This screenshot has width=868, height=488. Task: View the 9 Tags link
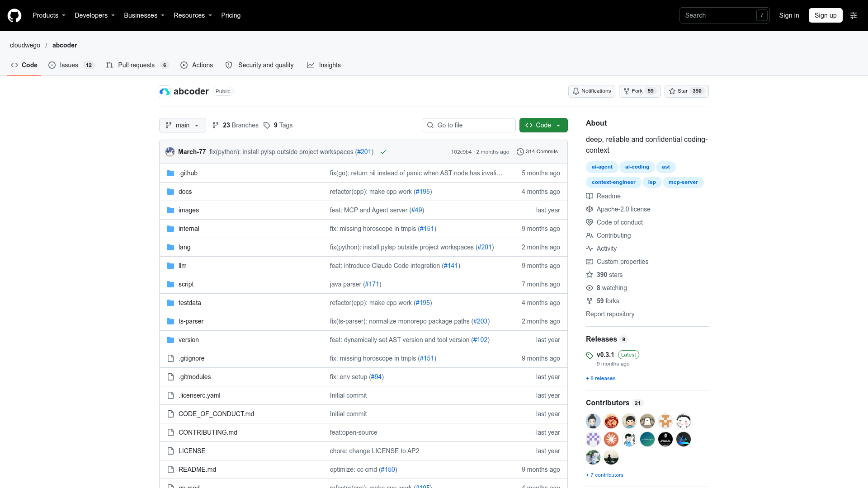[278, 125]
